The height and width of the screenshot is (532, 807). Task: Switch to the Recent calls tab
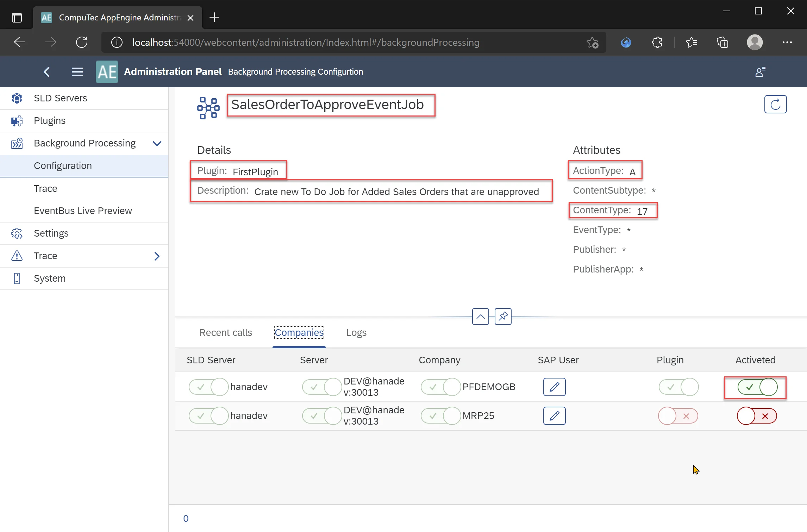225,332
